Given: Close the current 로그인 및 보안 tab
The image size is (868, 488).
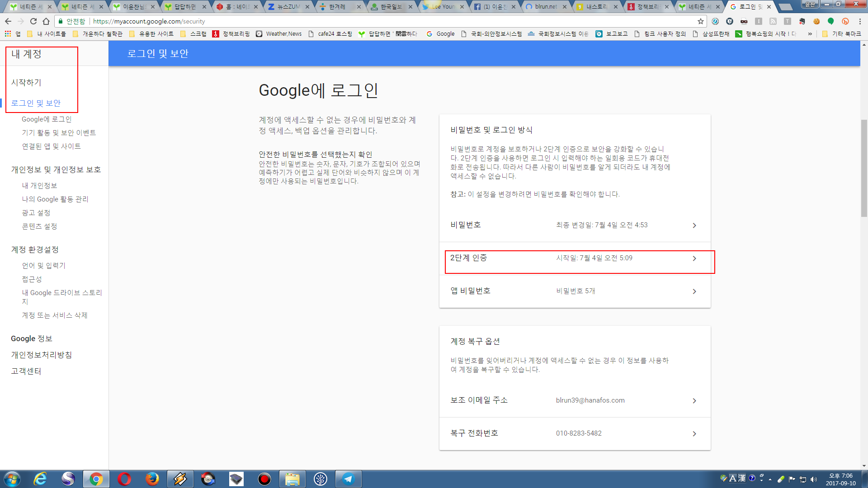Looking at the screenshot, I should (769, 7).
